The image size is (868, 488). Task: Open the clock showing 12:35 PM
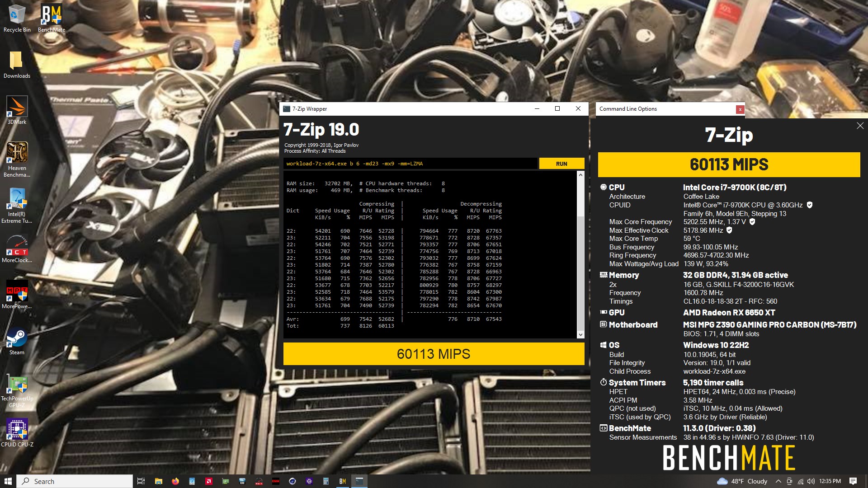(x=830, y=481)
